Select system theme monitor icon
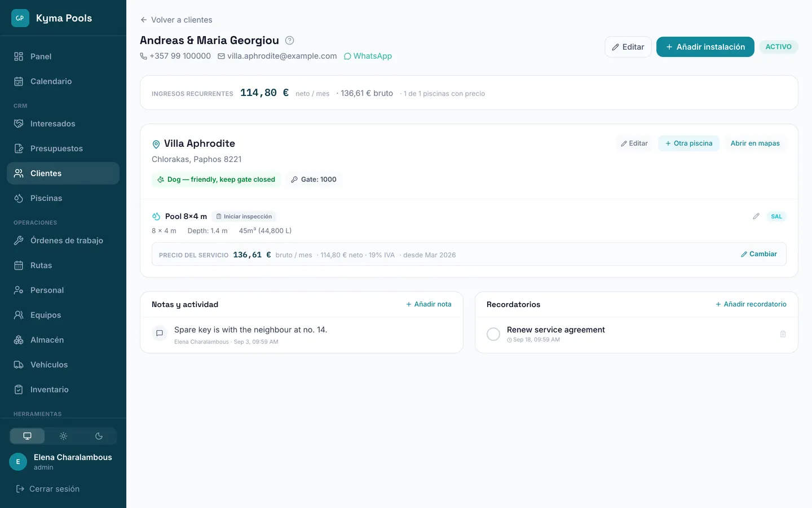812x508 pixels. (x=27, y=436)
